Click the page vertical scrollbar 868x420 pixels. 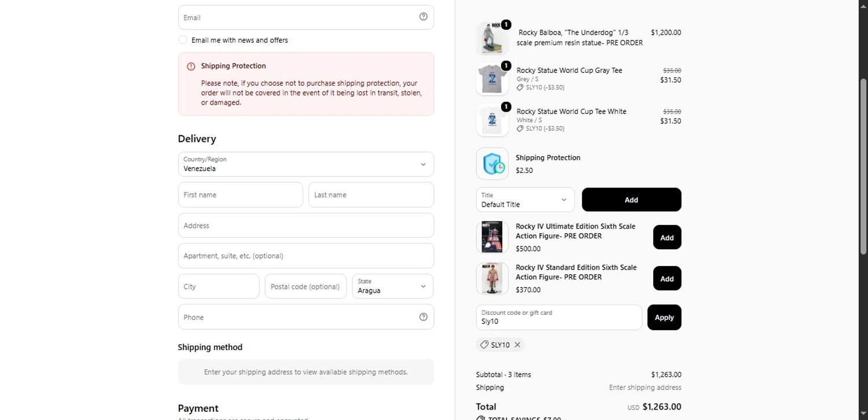coord(863,165)
